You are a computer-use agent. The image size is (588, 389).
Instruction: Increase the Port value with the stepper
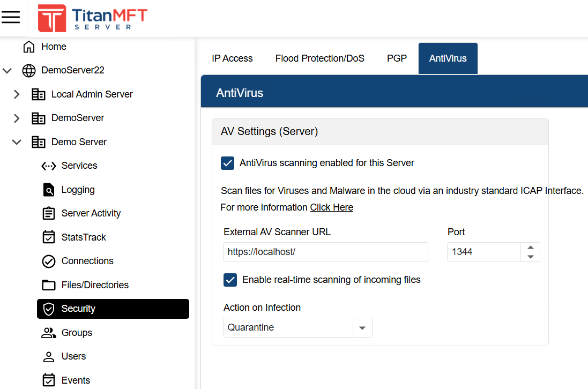pyautogui.click(x=530, y=248)
